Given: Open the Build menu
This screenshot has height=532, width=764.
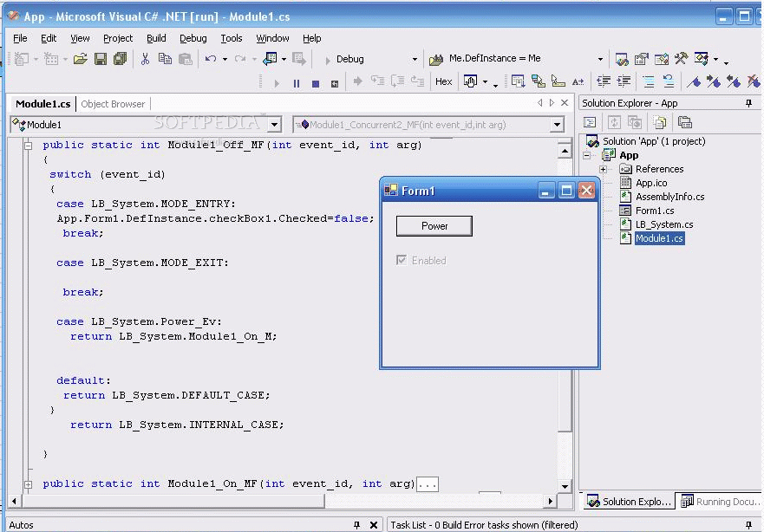Looking at the screenshot, I should click(x=156, y=38).
